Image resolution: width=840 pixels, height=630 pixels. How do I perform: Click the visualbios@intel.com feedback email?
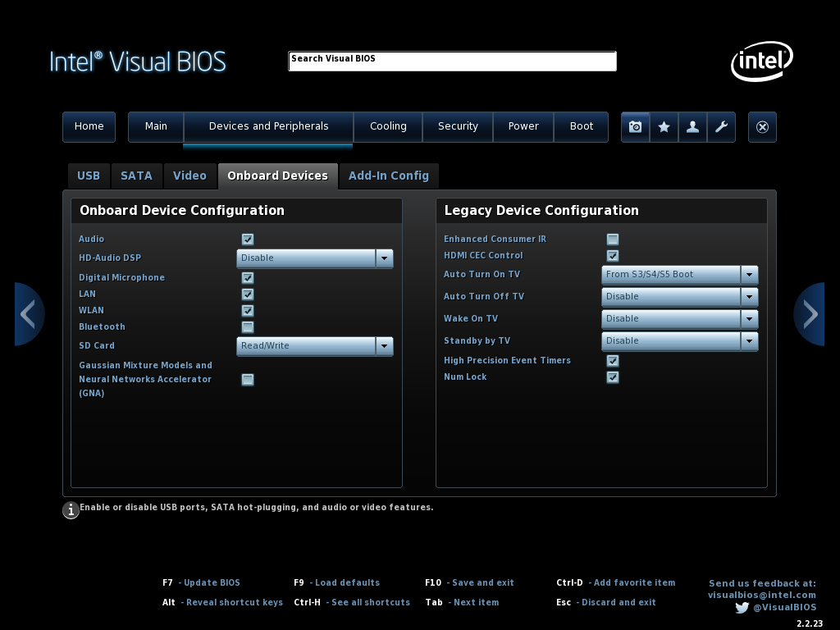coord(762,596)
